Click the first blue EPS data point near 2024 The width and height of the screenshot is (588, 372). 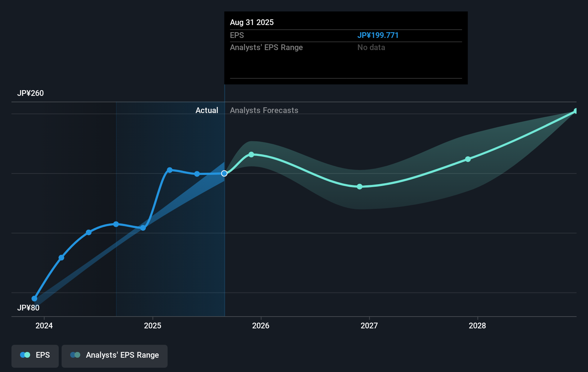[x=34, y=298]
